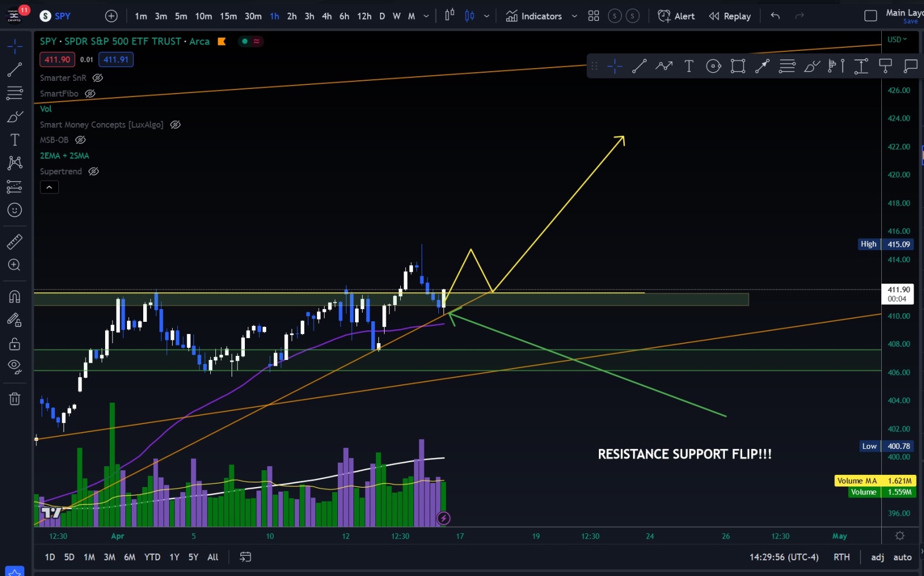The image size is (924, 576).
Task: Collapse the indicator legend with arrow
Action: click(x=49, y=187)
